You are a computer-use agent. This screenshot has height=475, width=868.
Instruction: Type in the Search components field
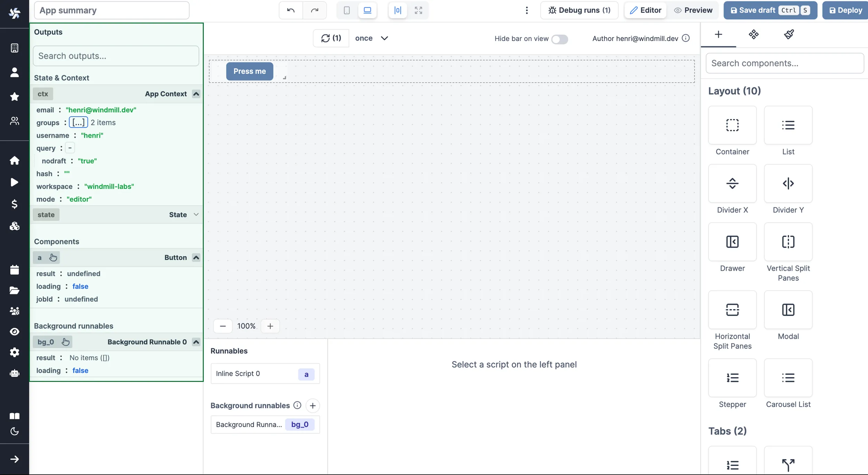[x=785, y=63]
